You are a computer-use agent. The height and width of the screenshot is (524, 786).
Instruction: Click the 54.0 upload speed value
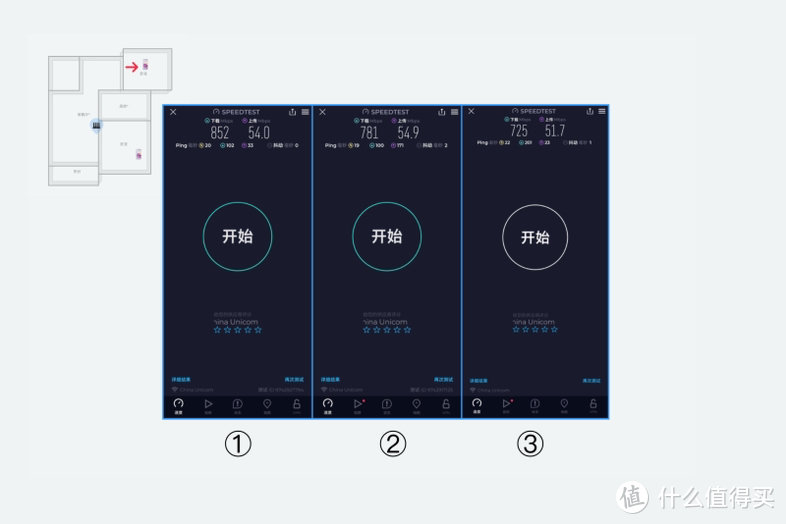pos(259,133)
